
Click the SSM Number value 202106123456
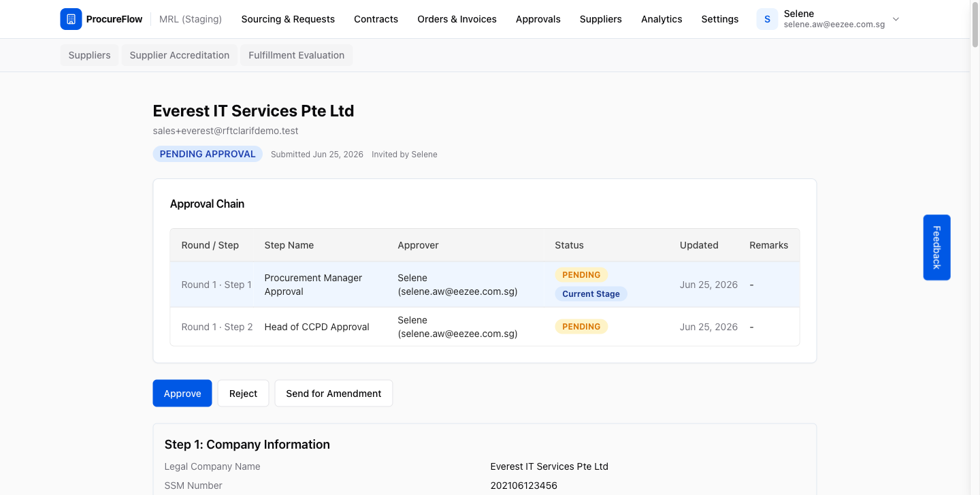[x=523, y=485]
